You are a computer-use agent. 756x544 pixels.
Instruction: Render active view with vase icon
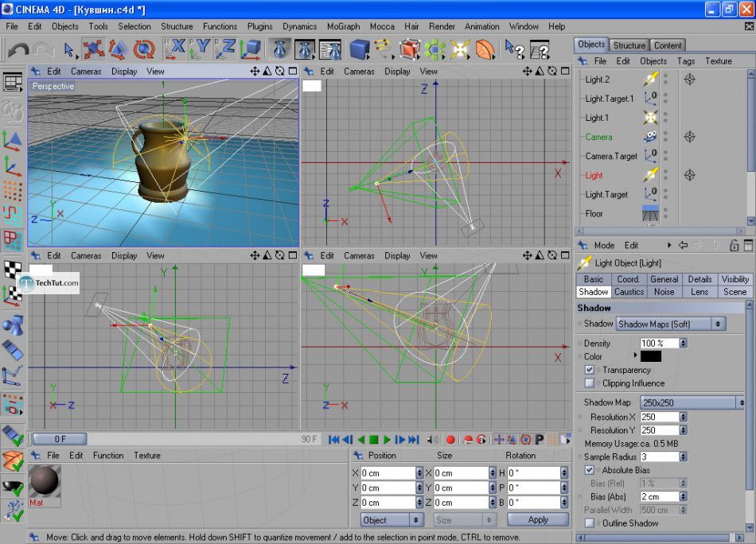tap(280, 49)
